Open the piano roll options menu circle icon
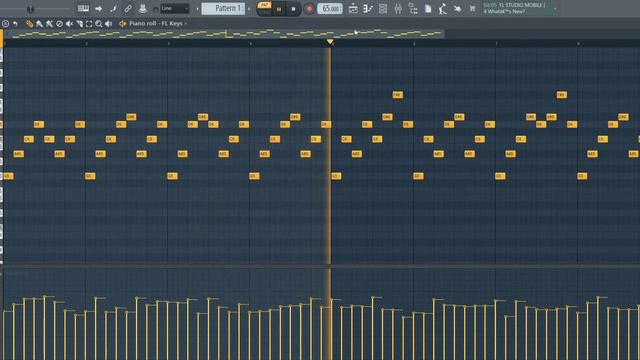Image resolution: width=640 pixels, height=360 pixels. pos(5,24)
